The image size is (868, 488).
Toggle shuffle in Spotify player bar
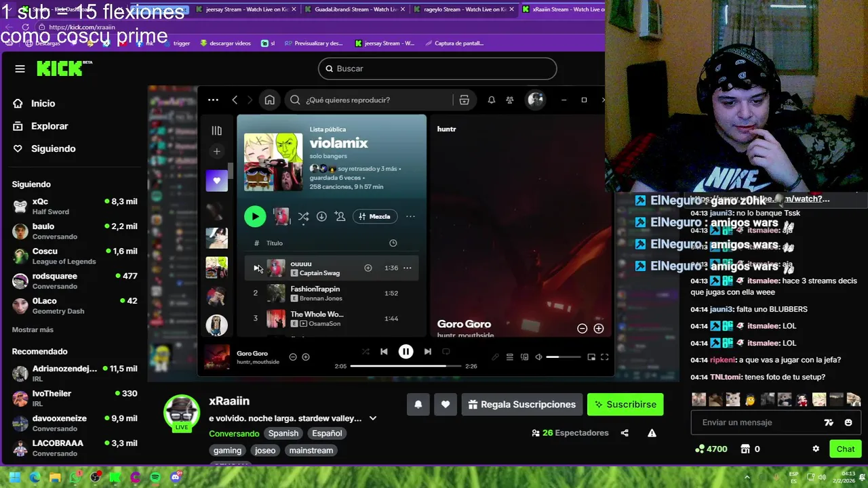point(366,351)
